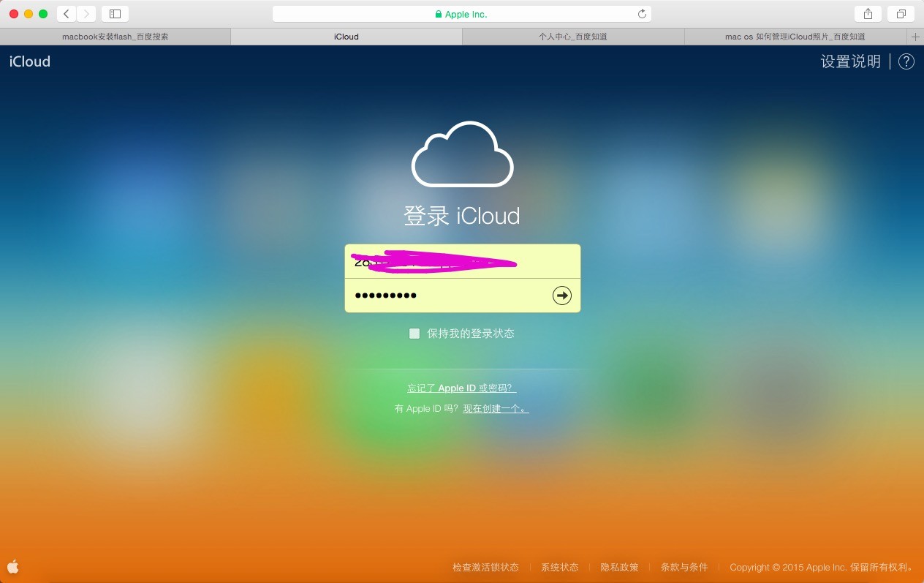
Task: Click the 现在创建一个 link
Action: [496, 409]
